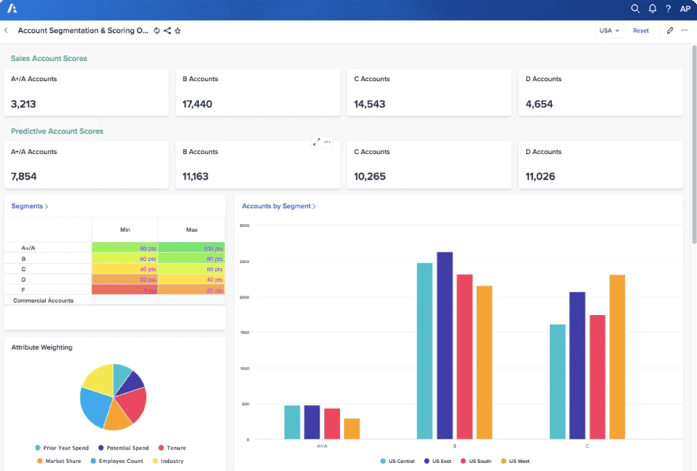Image resolution: width=697 pixels, height=471 pixels.
Task: Expand the B Accounts card to fullscreen
Action: point(316,142)
